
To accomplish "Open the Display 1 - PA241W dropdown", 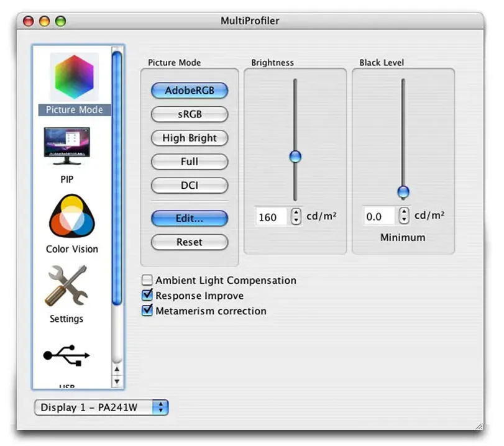I will (101, 407).
